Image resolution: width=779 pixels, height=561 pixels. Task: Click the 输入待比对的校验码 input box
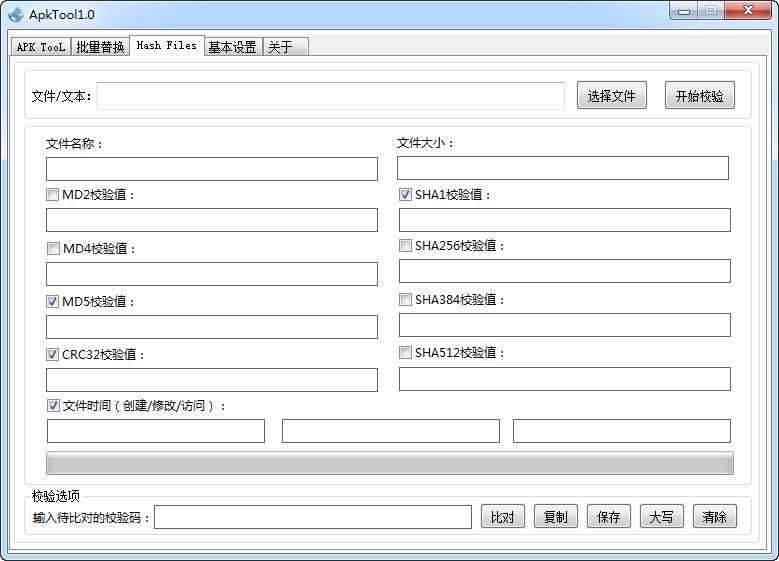(x=313, y=517)
